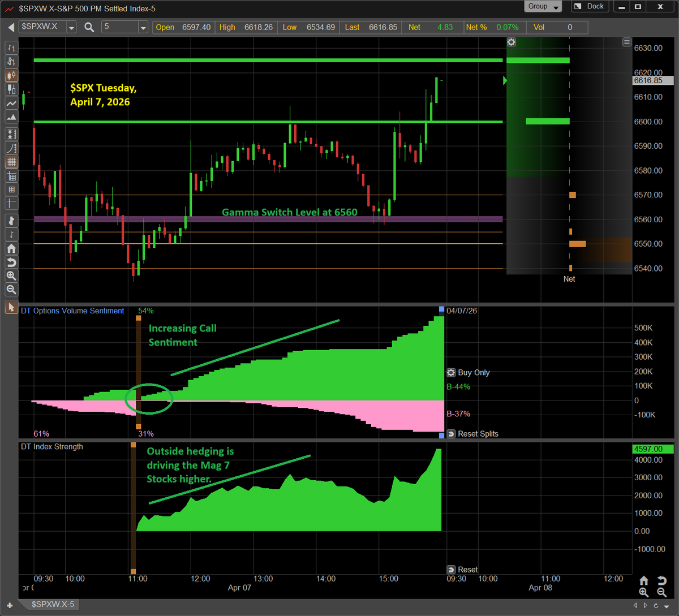This screenshot has width=679, height=616.
Task: Click zoom-in magnifier in left toolbar
Action: pos(11,276)
